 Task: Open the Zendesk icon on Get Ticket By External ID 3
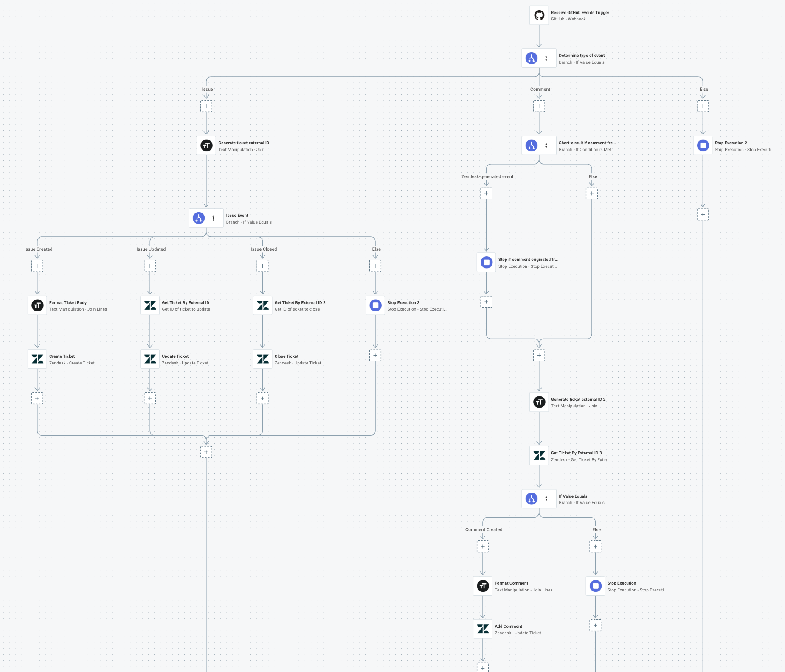click(539, 455)
